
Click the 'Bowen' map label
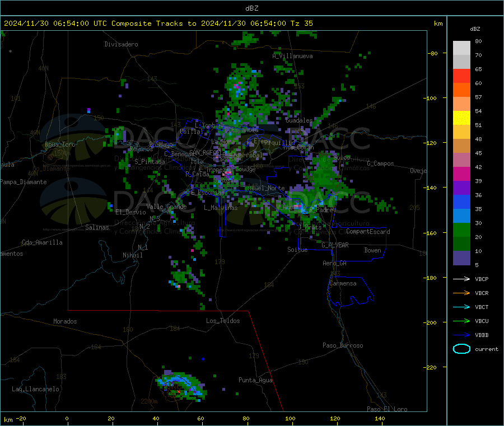[x=372, y=250]
